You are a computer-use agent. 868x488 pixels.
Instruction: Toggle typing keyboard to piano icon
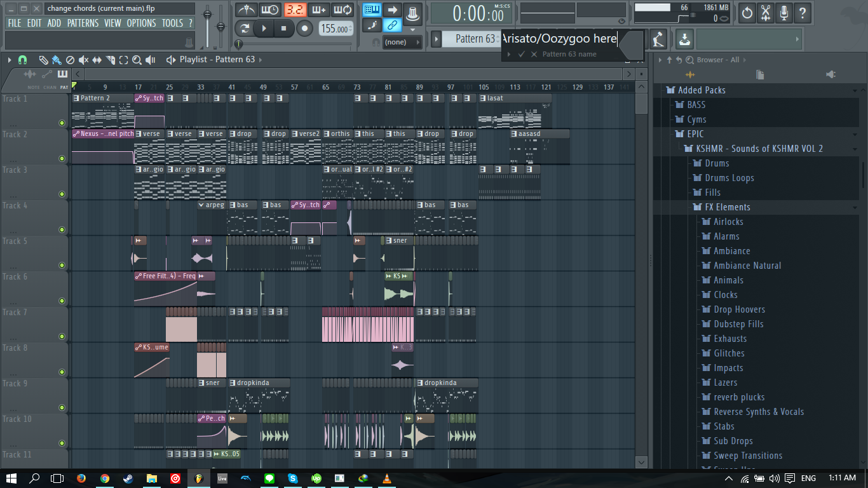pos(372,10)
